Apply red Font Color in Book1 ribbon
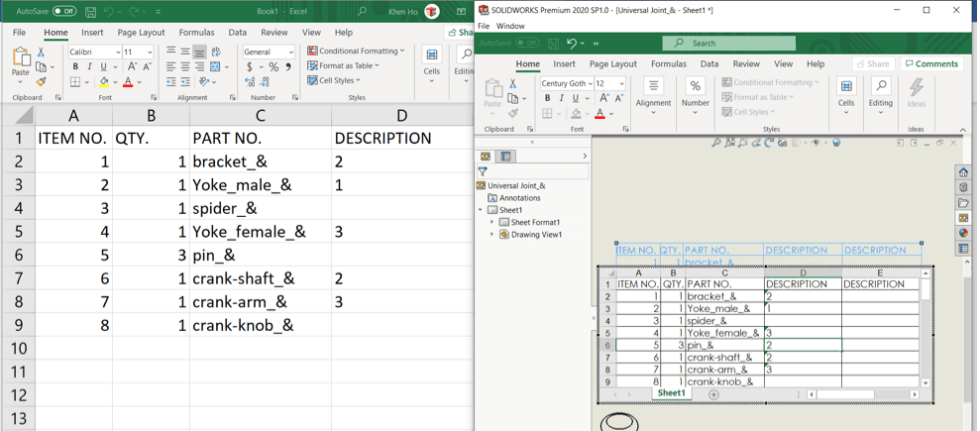Viewport: 980px width, 431px height. coord(128,82)
